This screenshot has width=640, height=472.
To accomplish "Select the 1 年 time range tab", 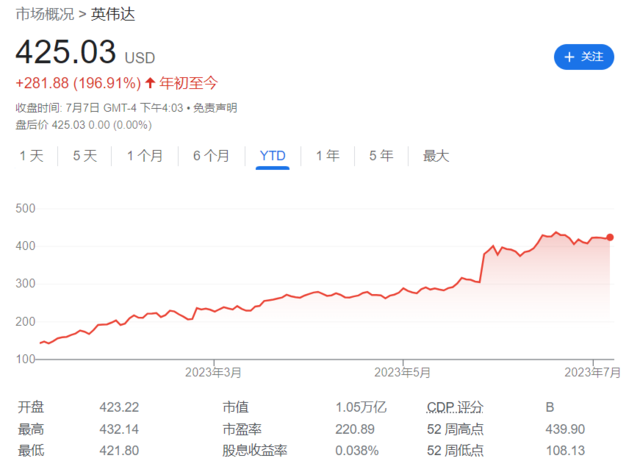I will click(328, 156).
